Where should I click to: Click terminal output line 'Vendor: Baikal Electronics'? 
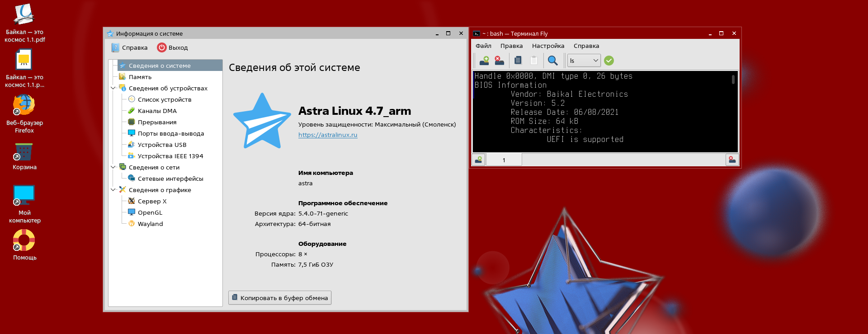pyautogui.click(x=569, y=94)
